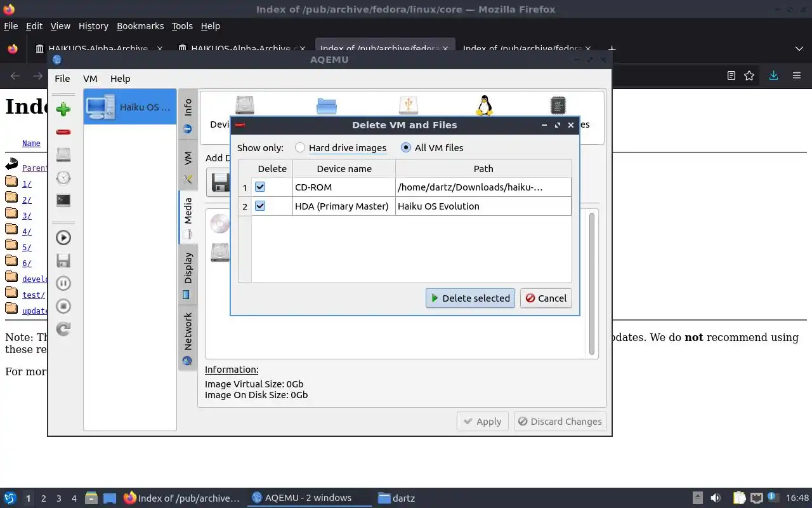Switch to virtual desktop 2 in taskbar

[x=43, y=498]
